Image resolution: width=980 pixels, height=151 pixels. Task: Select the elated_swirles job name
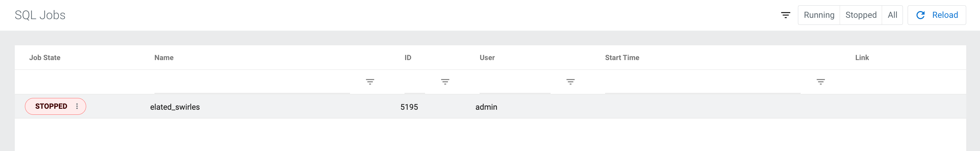point(175,107)
